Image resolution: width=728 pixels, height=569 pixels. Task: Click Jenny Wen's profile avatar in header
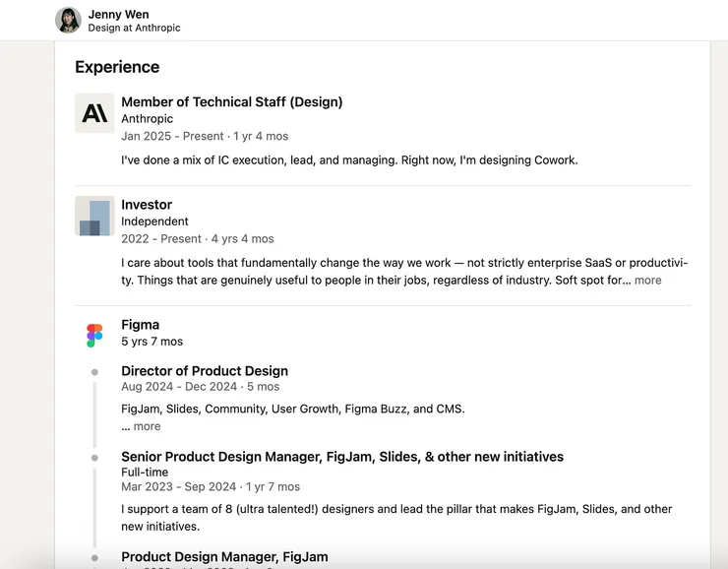click(x=68, y=20)
